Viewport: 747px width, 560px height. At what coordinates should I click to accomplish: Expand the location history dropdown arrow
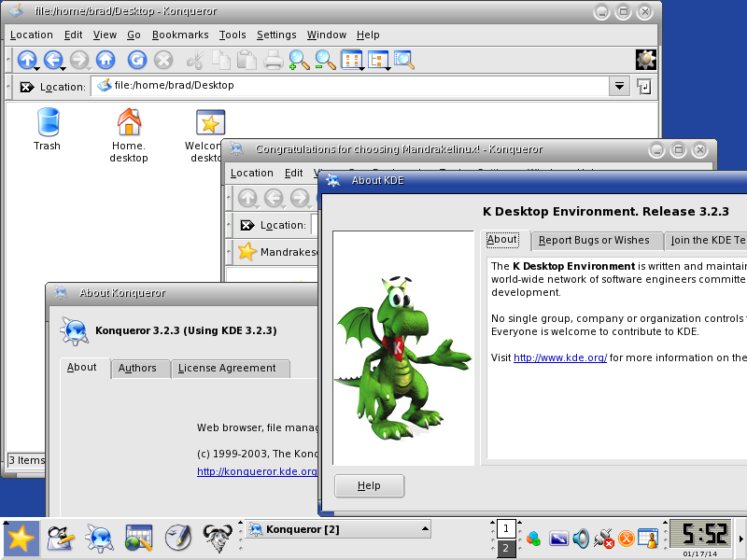tap(619, 86)
